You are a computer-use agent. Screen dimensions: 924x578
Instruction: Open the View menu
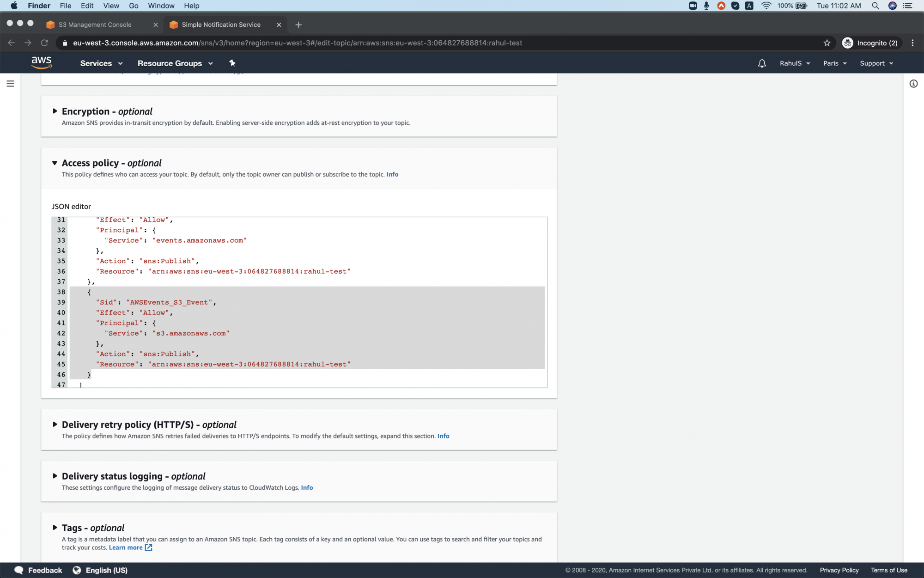(111, 6)
